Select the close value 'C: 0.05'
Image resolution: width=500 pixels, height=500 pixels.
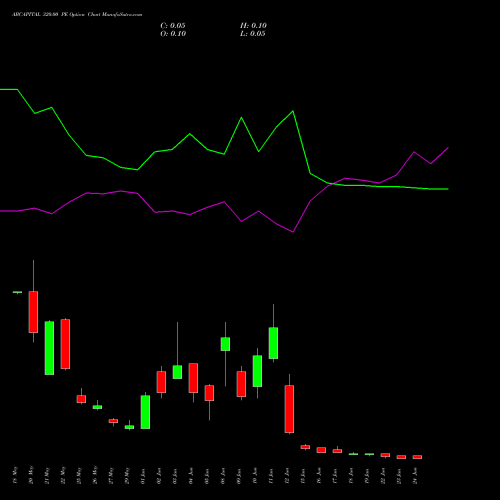pos(173,26)
